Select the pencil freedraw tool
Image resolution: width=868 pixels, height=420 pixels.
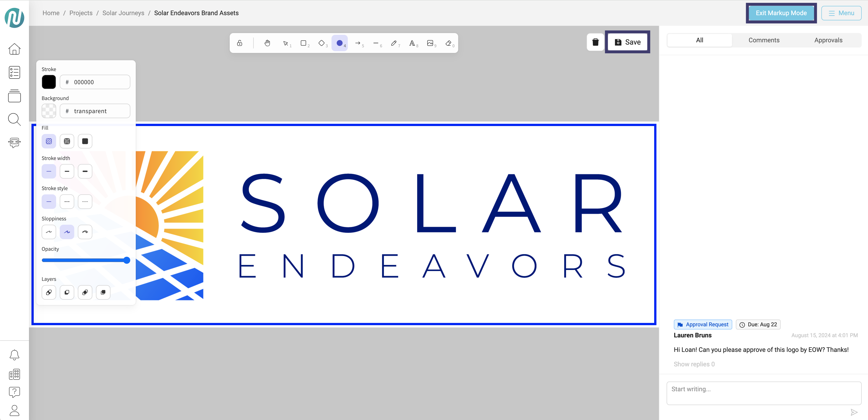(394, 43)
